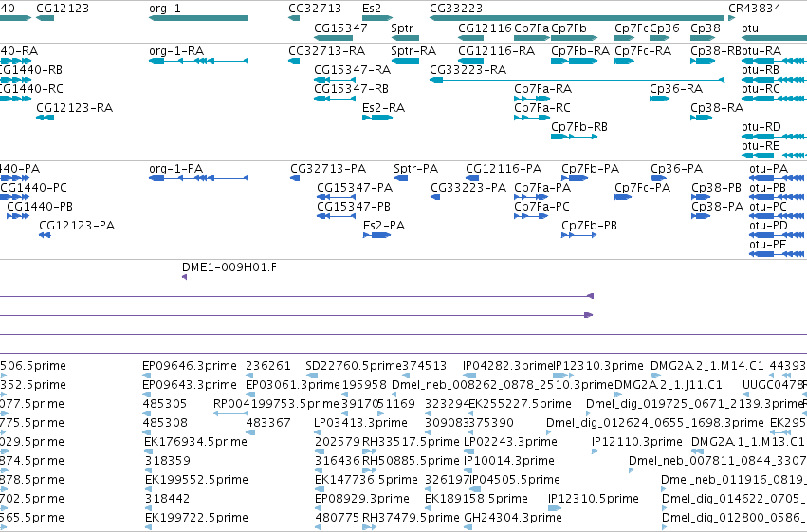
Task: Select the Cp7Fb gene label
Action: (569, 28)
